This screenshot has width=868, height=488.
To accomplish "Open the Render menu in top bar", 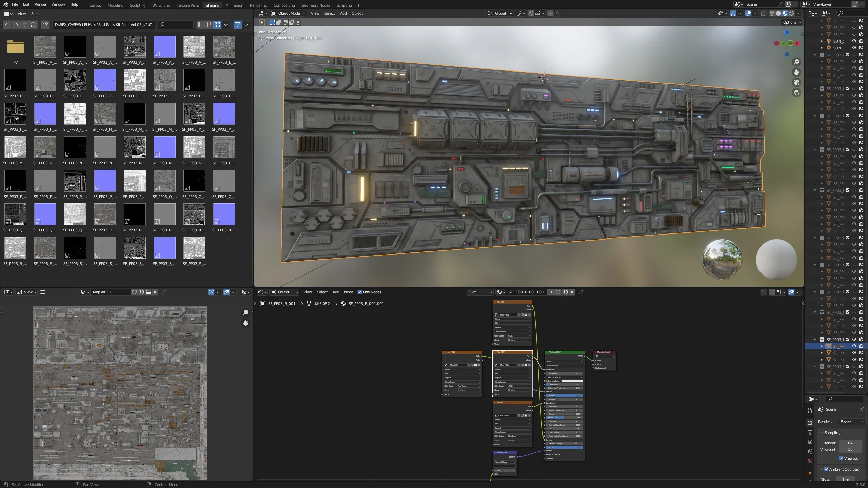I will (x=40, y=4).
